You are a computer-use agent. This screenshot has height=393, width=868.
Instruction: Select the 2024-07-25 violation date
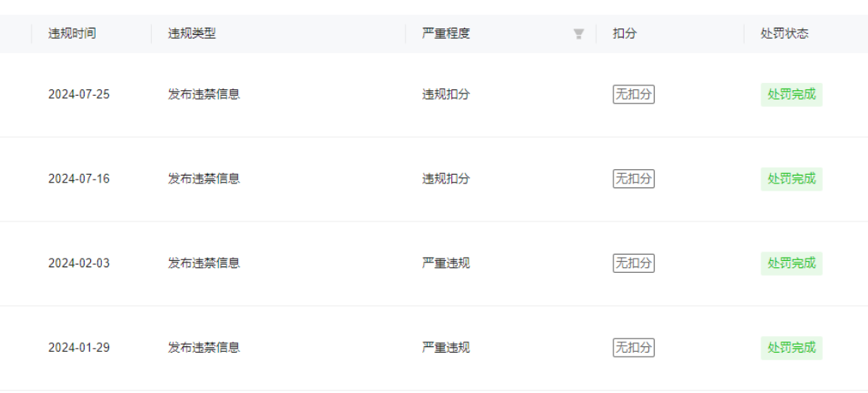(x=79, y=94)
